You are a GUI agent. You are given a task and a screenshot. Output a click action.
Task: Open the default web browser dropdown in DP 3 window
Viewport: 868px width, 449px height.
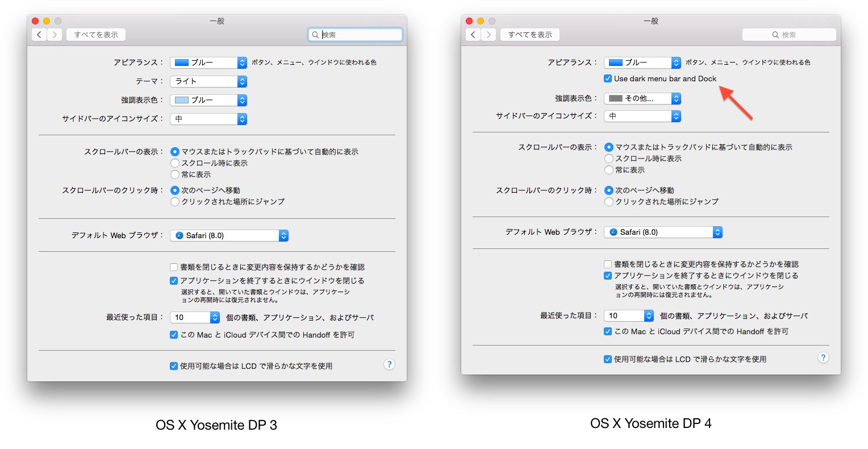pos(229,235)
